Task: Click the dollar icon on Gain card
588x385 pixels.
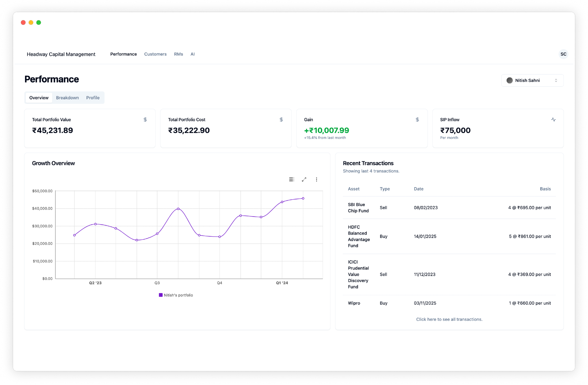Action: (417, 120)
